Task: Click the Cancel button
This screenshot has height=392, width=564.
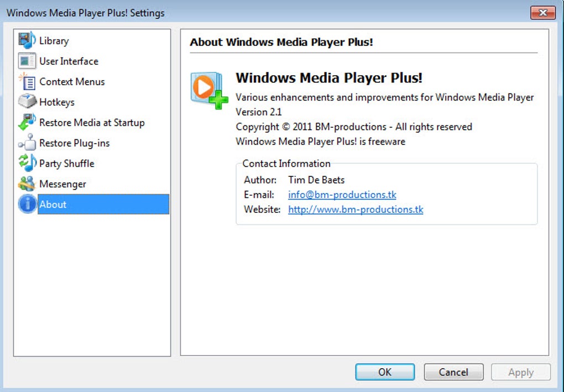Action: (x=453, y=372)
